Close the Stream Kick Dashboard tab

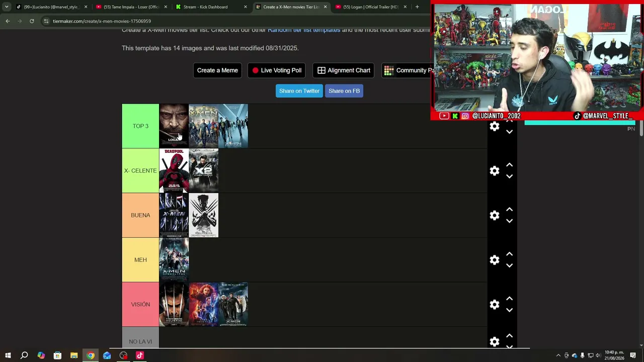coord(246,7)
